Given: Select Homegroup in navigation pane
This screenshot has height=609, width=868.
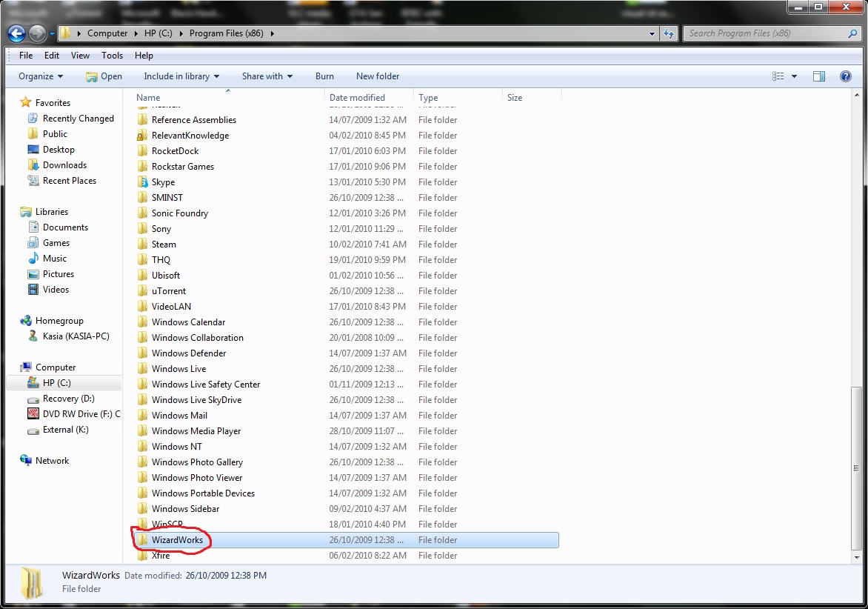Looking at the screenshot, I should (52, 321).
